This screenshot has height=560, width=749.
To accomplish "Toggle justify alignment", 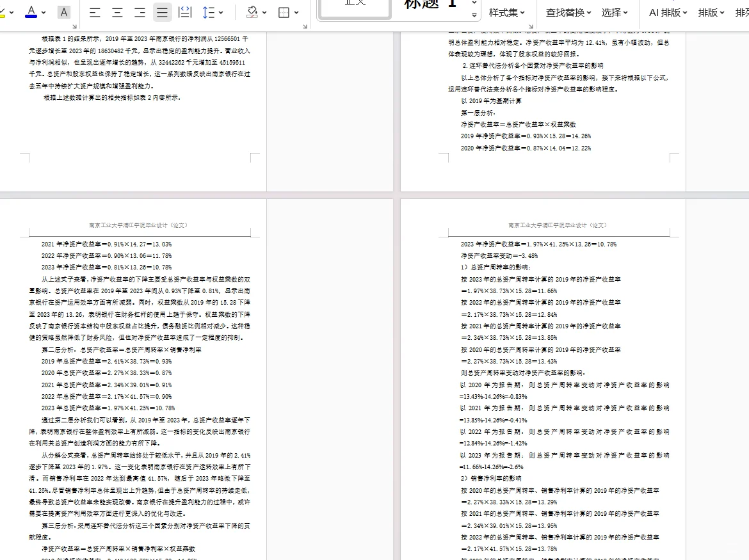I will tap(162, 12).
